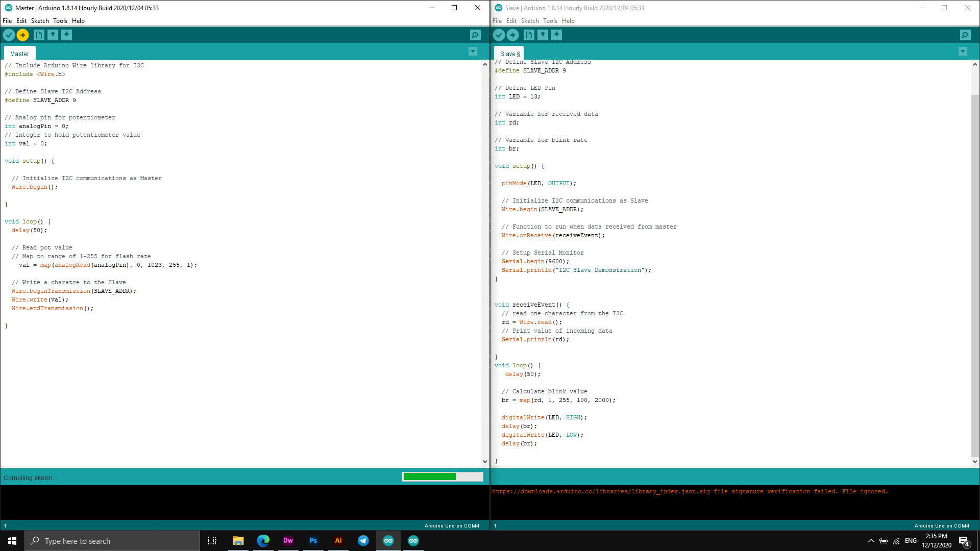Click Master editor scroll down arrow
This screenshot has width=980, height=551.
point(485,462)
